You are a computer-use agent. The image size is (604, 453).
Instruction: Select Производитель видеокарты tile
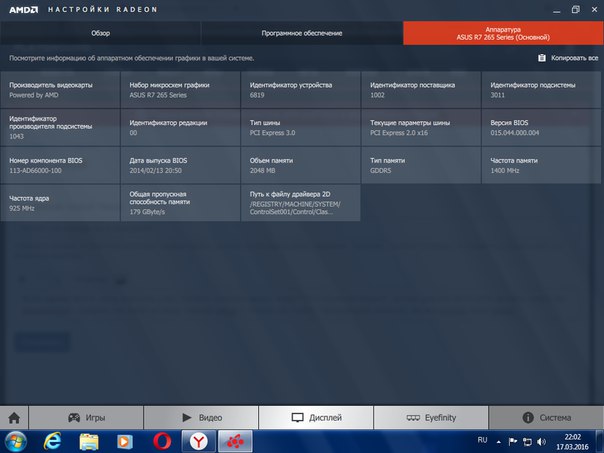(60, 90)
